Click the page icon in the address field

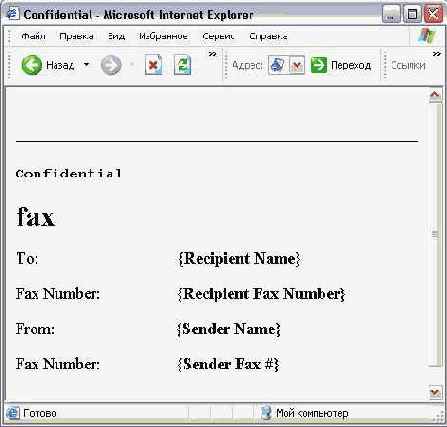278,65
